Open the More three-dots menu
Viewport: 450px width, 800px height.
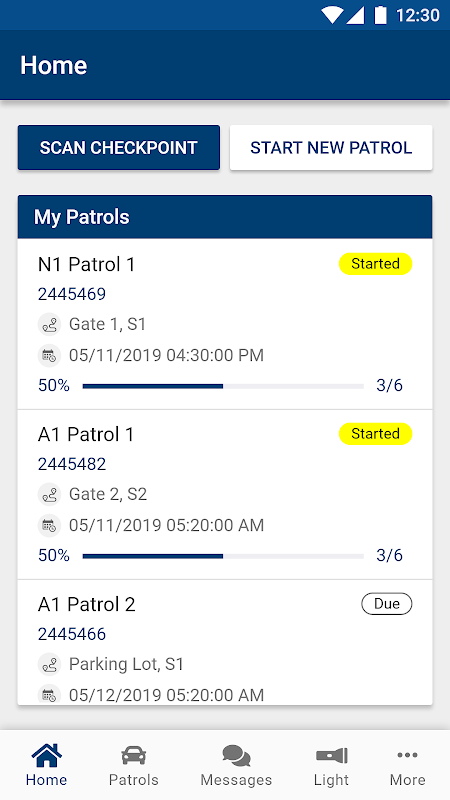[407, 755]
